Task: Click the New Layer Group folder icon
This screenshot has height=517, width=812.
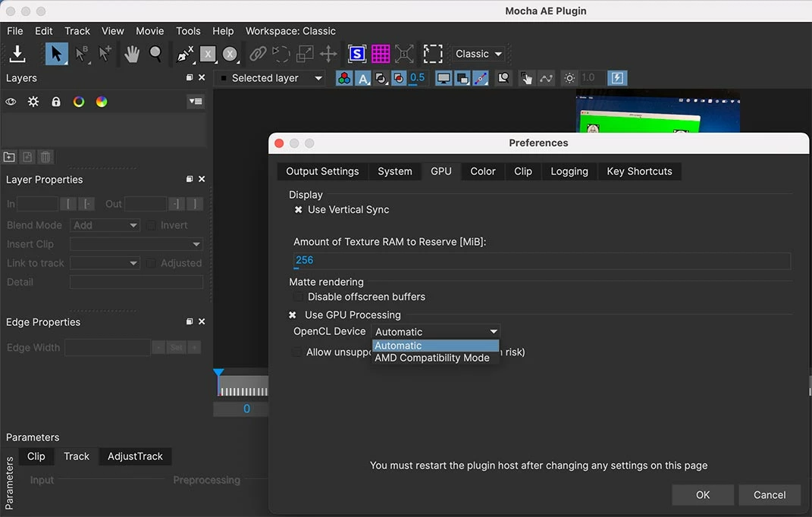Action: [9, 156]
